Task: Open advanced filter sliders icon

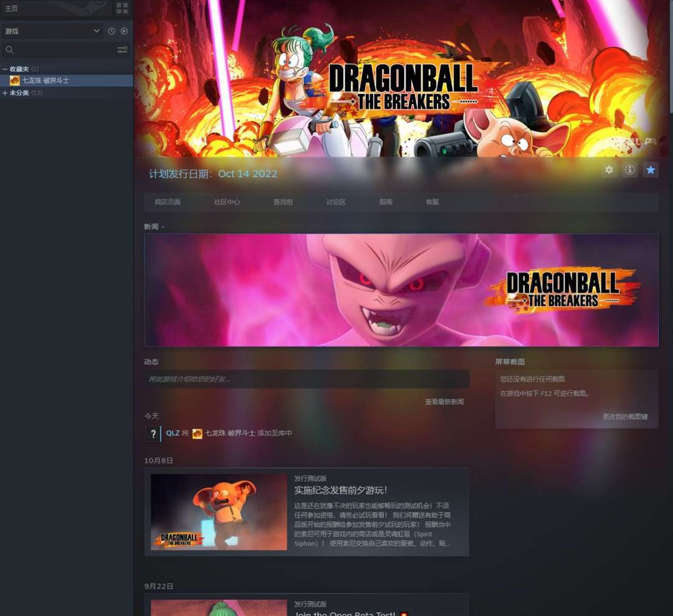Action: 122,50
